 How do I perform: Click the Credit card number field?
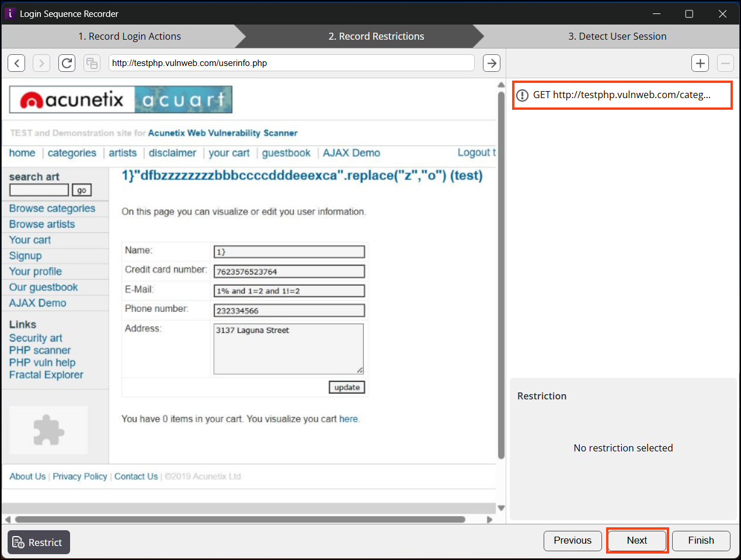point(289,272)
